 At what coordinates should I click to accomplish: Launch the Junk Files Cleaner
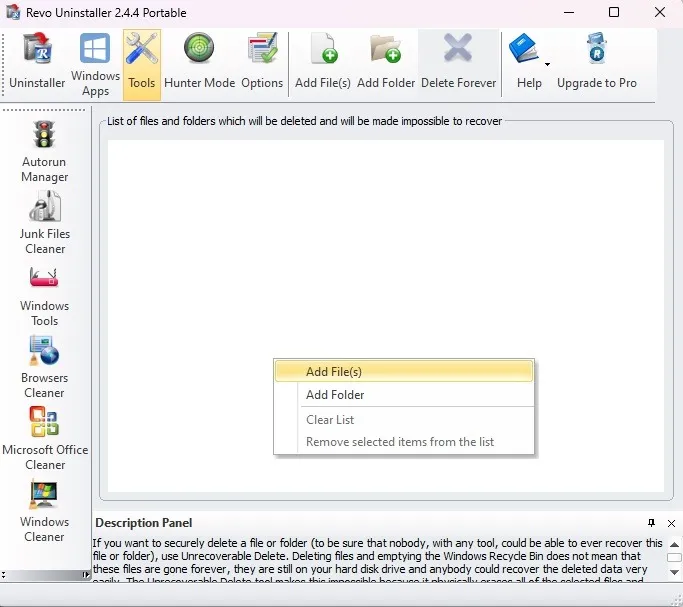44,223
